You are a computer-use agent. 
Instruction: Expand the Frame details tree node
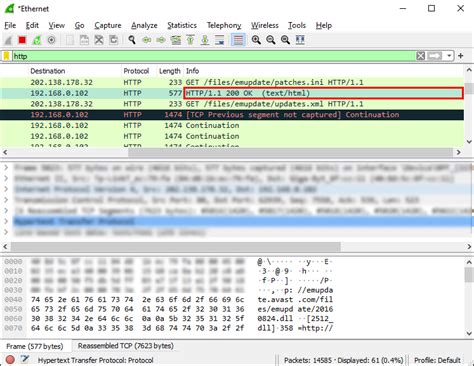[x=6, y=167]
